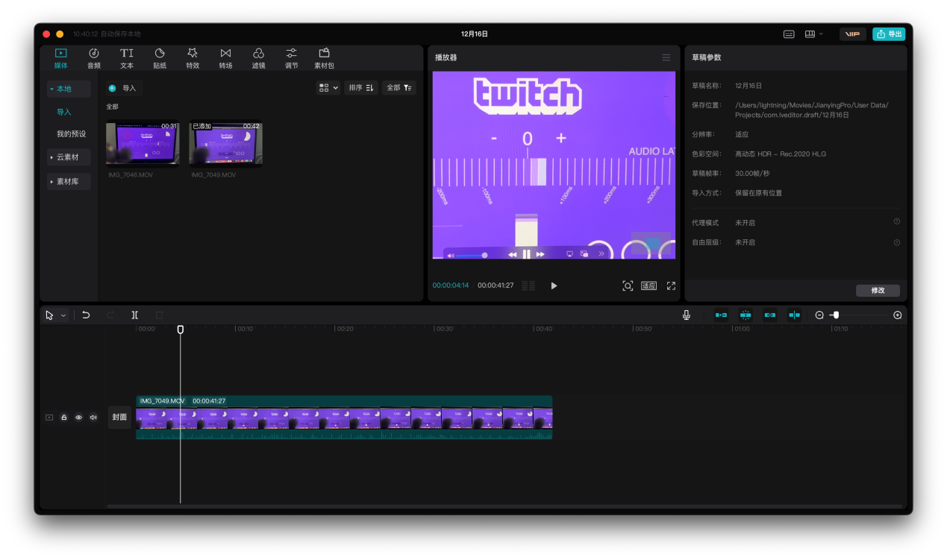Image resolution: width=947 pixels, height=560 pixels.
Task: Open the 调节 (Adjust) tab
Action: [x=291, y=58]
